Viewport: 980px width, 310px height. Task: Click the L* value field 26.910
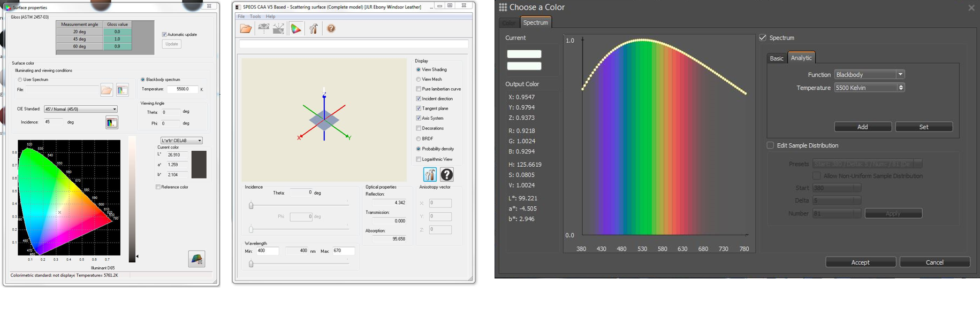pos(177,155)
